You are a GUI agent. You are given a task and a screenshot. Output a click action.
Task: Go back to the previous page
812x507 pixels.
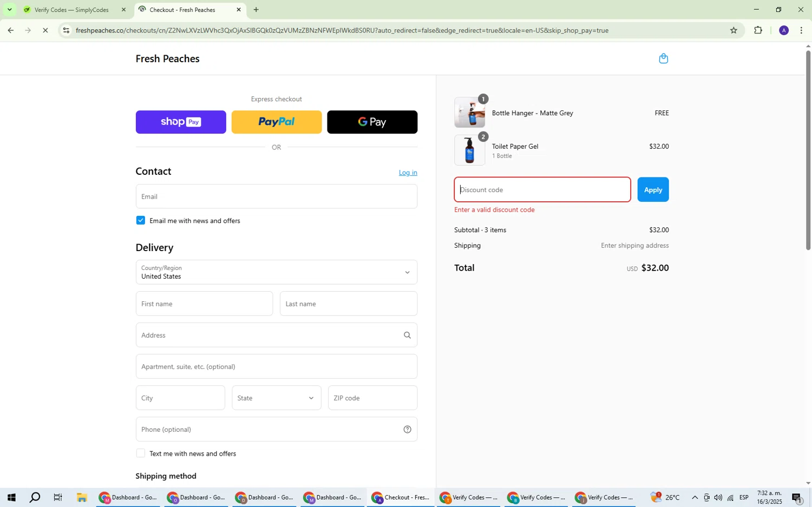[10, 30]
